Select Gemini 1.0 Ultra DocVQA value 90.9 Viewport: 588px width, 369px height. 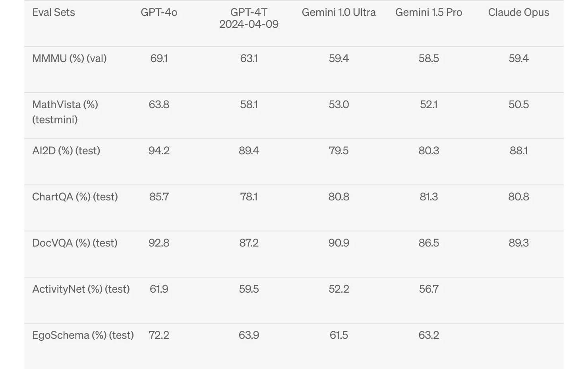point(338,243)
